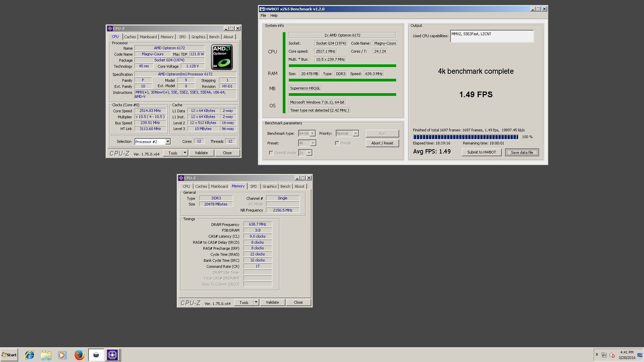Toggle the Overkill mode checkbox
Viewport: 644px width, 362px height.
point(271,153)
